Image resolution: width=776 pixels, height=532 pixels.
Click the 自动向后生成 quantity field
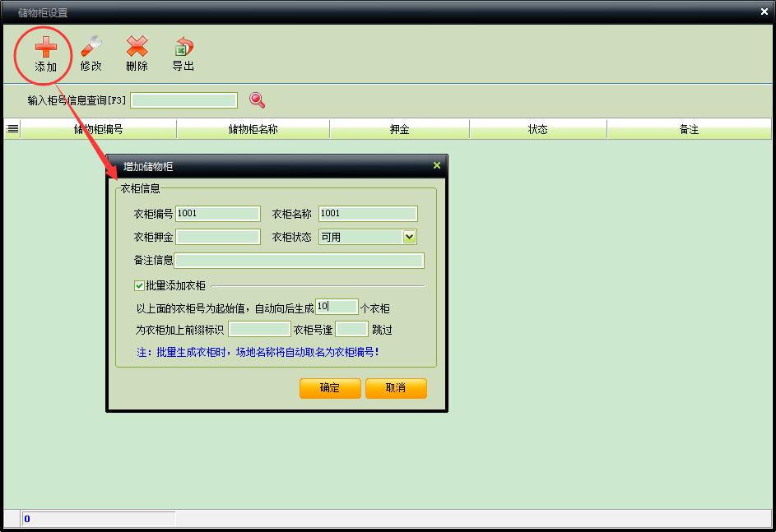coord(337,307)
